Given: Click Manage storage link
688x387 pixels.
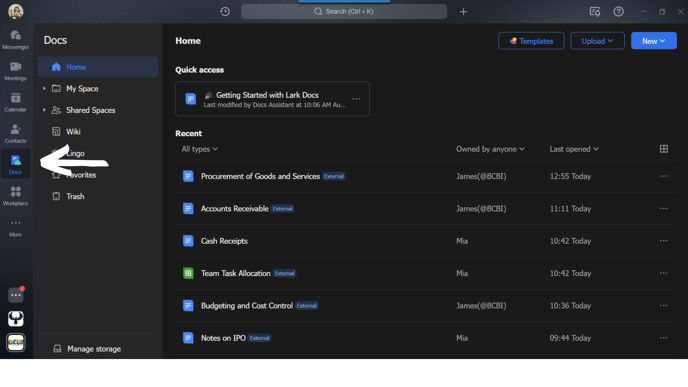Looking at the screenshot, I should click(93, 349).
